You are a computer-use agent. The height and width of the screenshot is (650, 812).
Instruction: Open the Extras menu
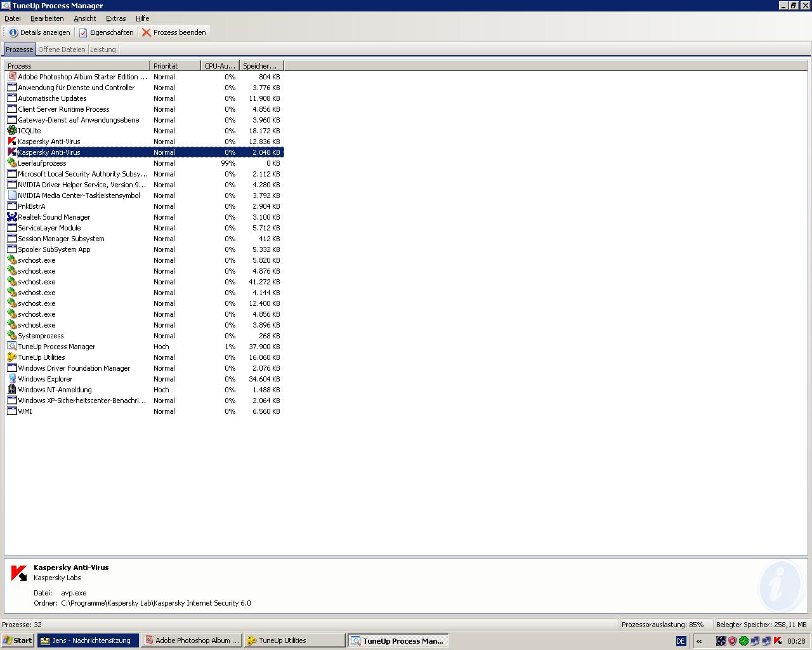tap(116, 18)
